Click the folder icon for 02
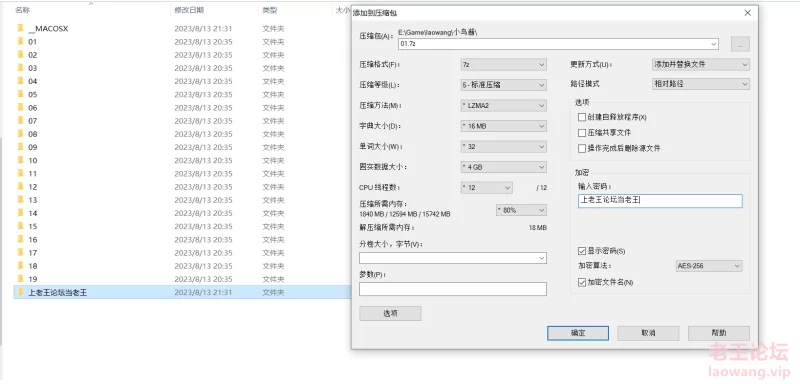The image size is (800, 384). pos(20,55)
